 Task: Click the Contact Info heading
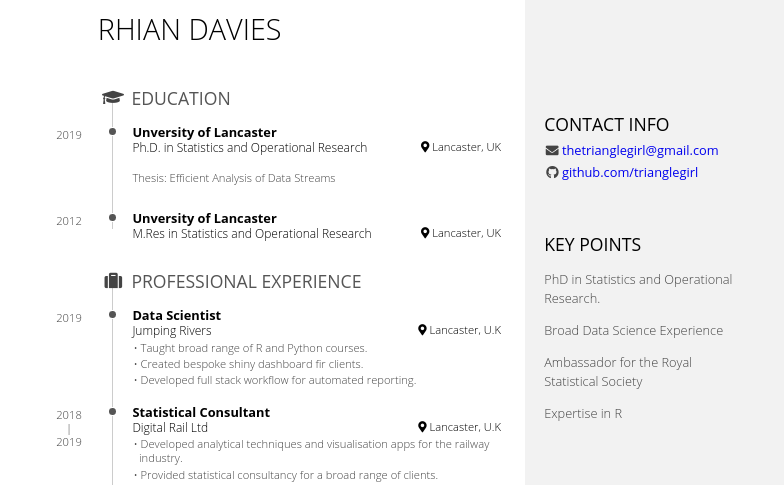606,125
